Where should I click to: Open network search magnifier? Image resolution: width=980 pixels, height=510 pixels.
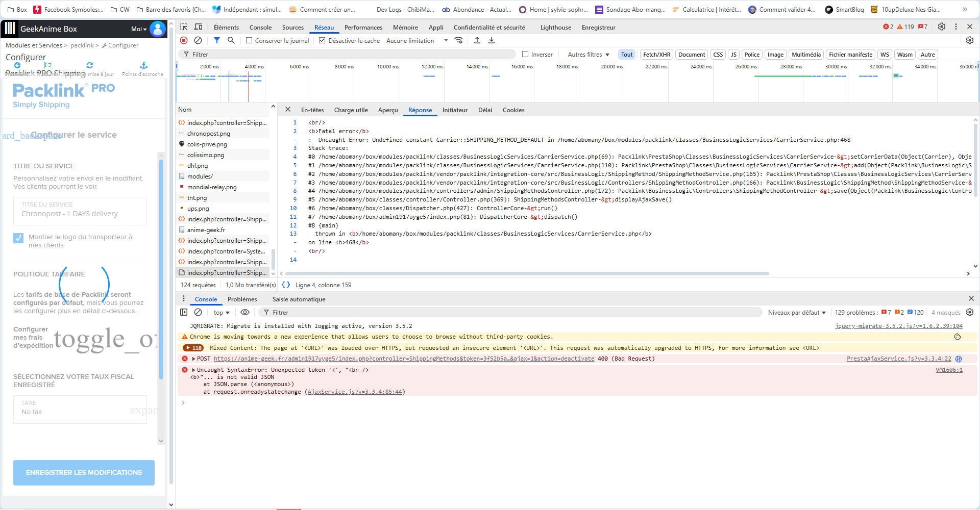point(231,40)
